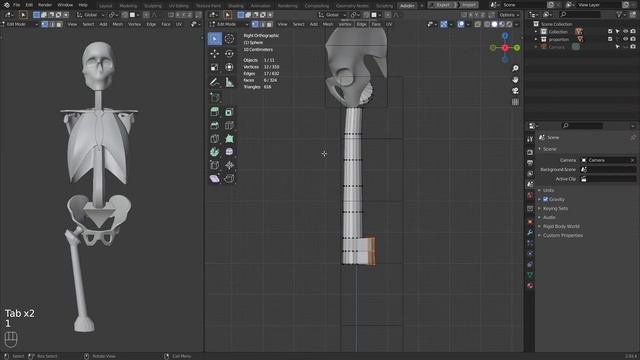Click the Blender logo menu
Screen dimensions: 640x360
pos(7,5)
